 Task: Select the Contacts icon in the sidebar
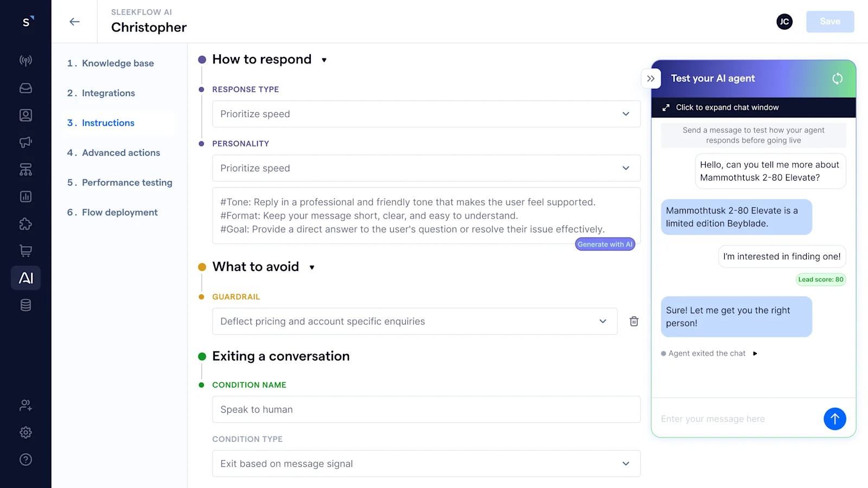point(25,114)
